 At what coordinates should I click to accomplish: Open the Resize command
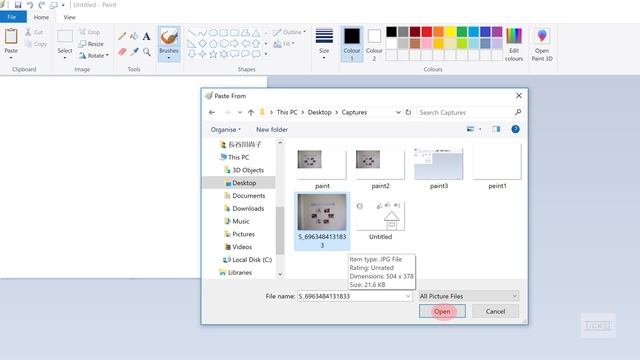coord(91,44)
